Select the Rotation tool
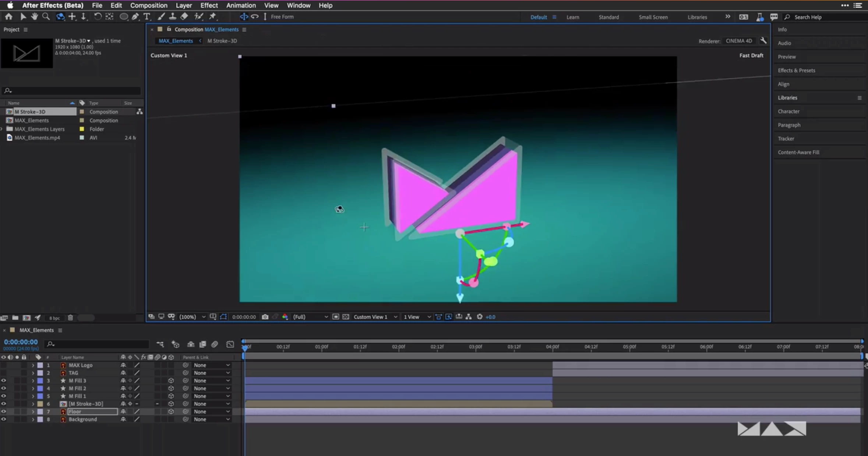Screen dimensions: 868x456 pyautogui.click(x=98, y=17)
